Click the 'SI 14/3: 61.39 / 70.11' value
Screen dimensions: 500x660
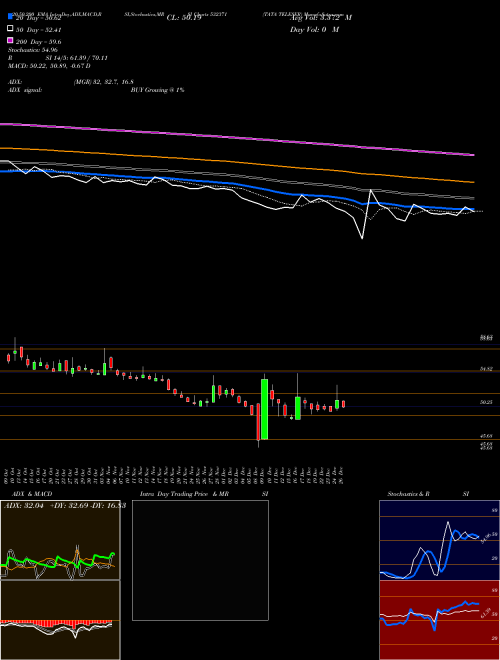tap(77, 58)
